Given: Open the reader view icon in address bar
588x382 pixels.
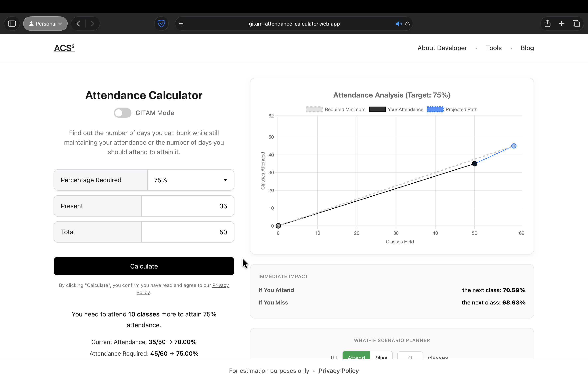Looking at the screenshot, I should point(181,24).
